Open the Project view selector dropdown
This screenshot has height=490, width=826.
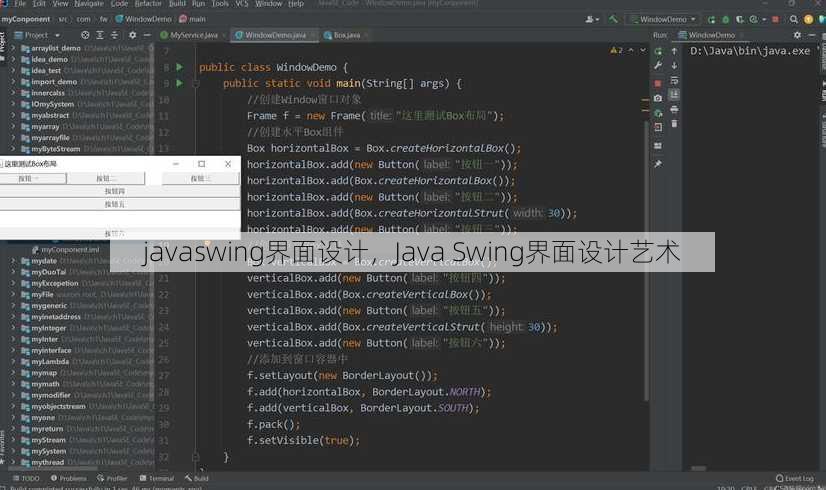[x=36, y=35]
